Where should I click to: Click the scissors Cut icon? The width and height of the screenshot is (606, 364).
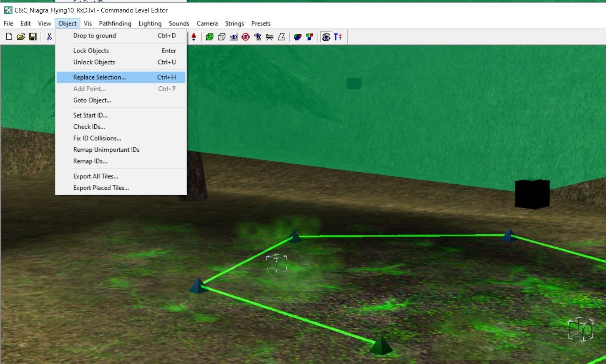coord(49,37)
